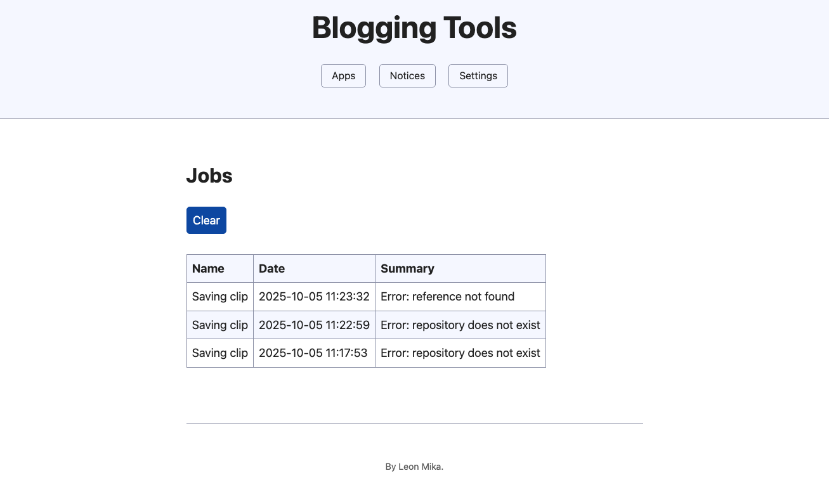Click the horizontal divider above the footer
This screenshot has height=504, width=829.
(414, 423)
